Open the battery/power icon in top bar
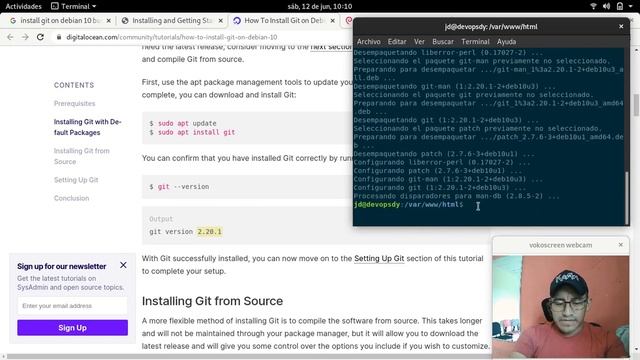This screenshot has width=640, height=360. [620, 6]
